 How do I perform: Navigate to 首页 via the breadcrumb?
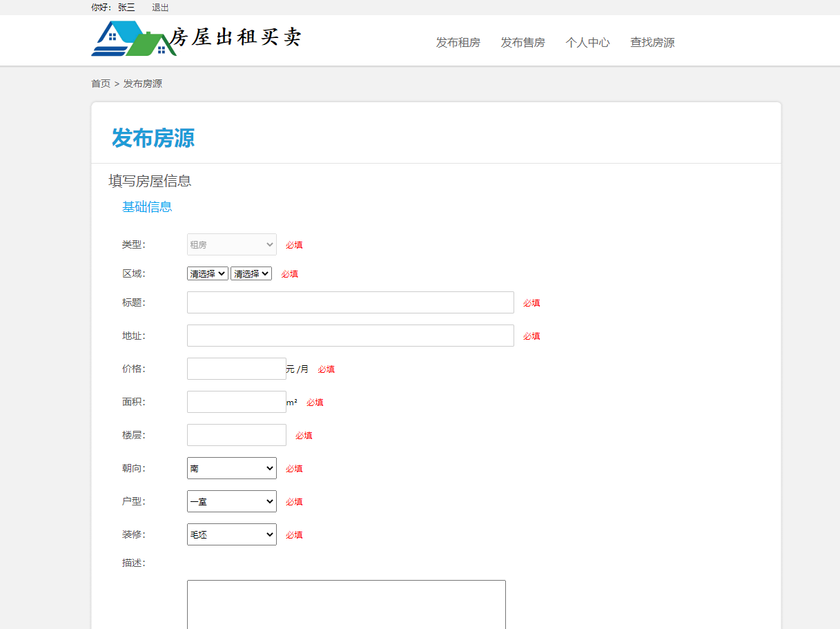pyautogui.click(x=100, y=83)
